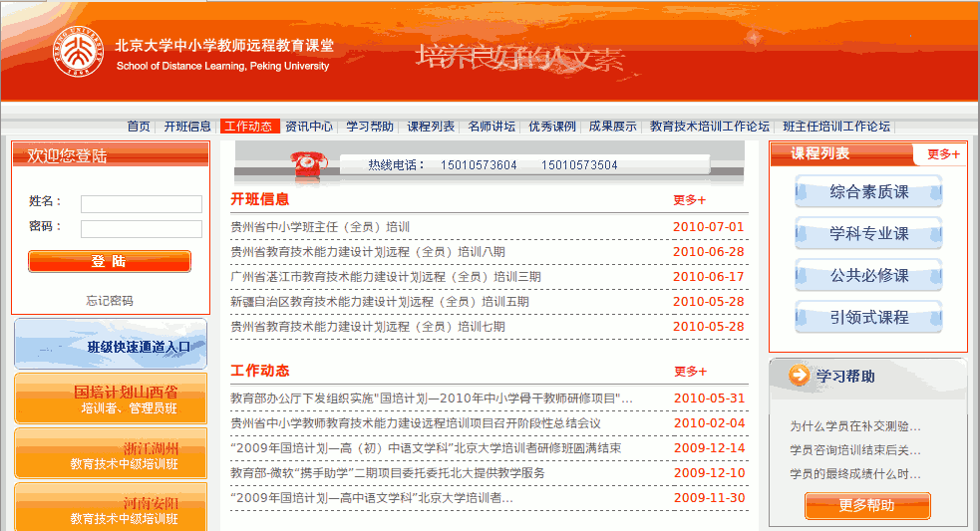Open 资讯中心 in the navigation bar

(309, 127)
